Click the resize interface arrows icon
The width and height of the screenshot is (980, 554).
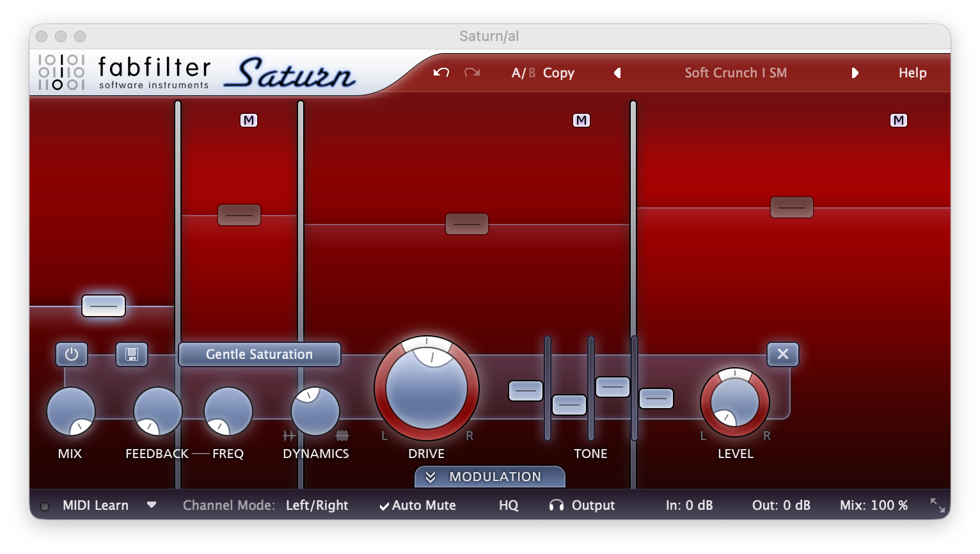point(937,505)
